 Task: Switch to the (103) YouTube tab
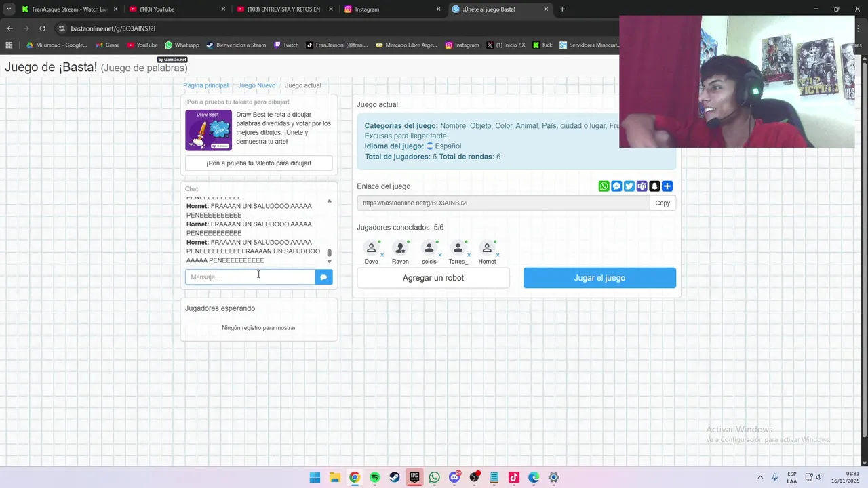[x=178, y=9]
